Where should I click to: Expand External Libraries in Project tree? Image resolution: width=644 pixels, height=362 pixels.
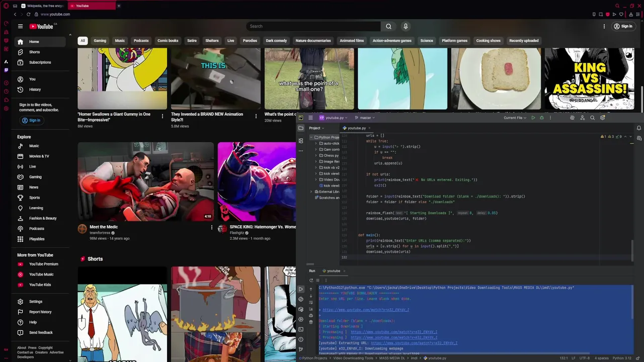pyautogui.click(x=311, y=192)
